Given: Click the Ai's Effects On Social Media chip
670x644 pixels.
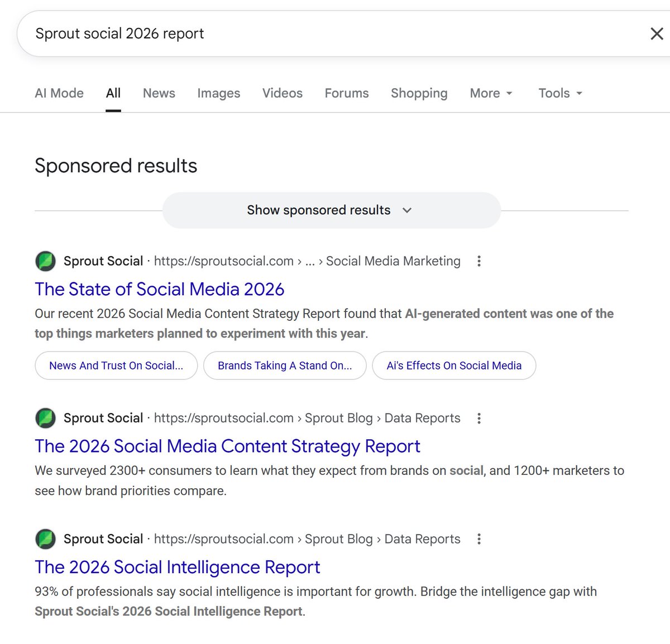Looking at the screenshot, I should [x=454, y=366].
